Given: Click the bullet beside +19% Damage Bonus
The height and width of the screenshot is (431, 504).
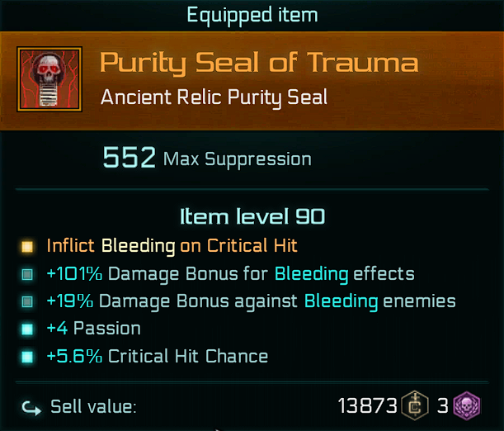Looking at the screenshot, I should pos(28,301).
